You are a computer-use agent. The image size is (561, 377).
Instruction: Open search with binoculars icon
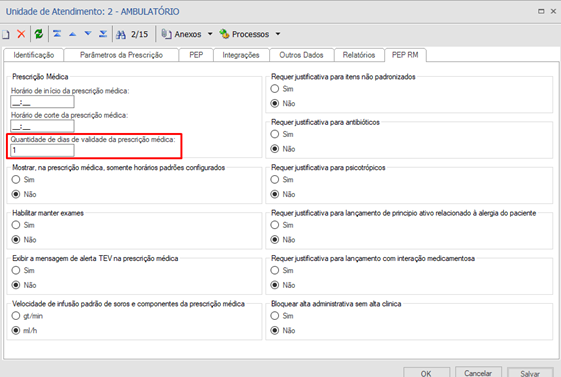pyautogui.click(x=121, y=34)
